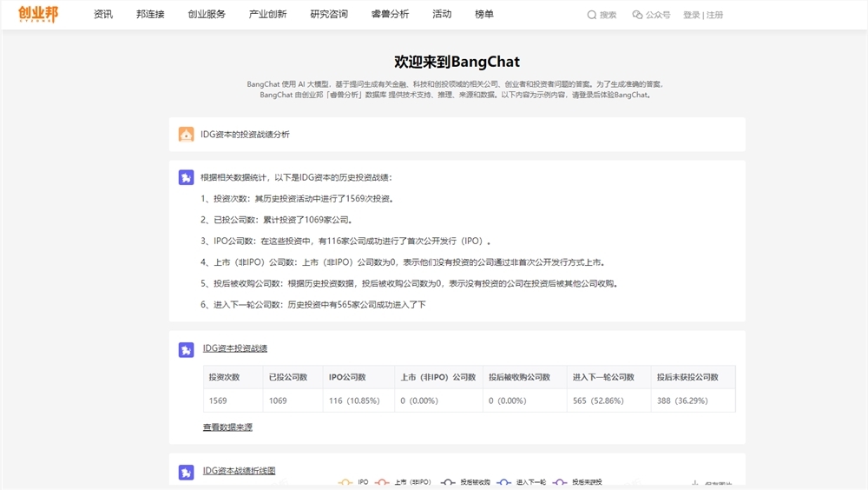Click the search magnifier icon
The image size is (868, 490).
tap(592, 15)
